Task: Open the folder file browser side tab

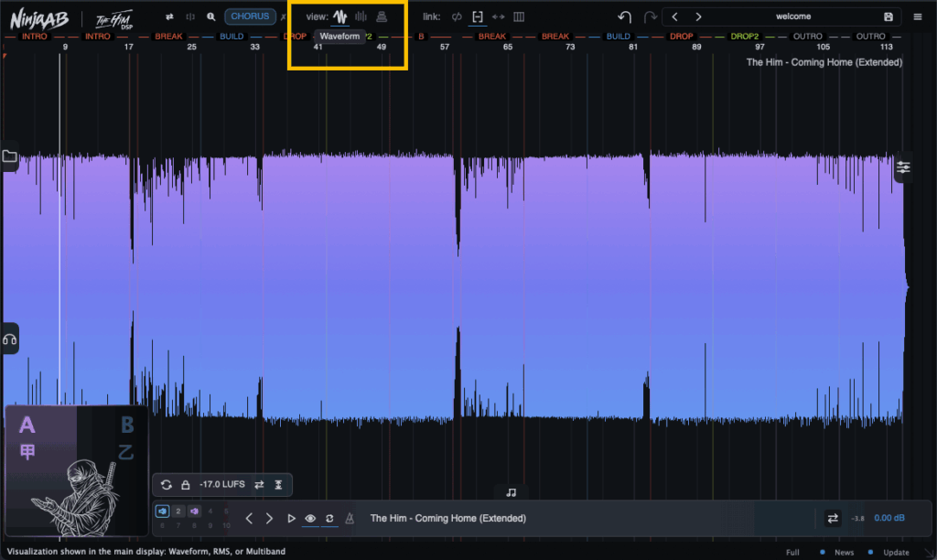Action: 9,156
